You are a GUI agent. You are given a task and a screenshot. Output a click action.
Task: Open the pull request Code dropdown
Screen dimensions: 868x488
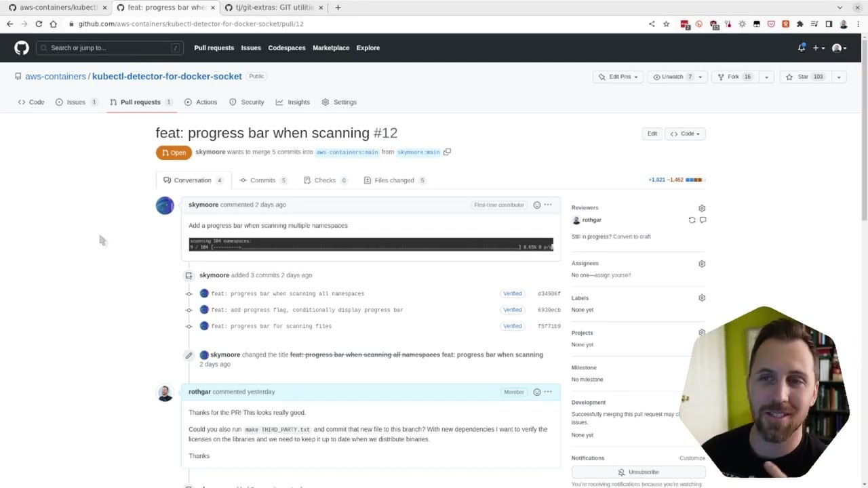tap(685, 134)
